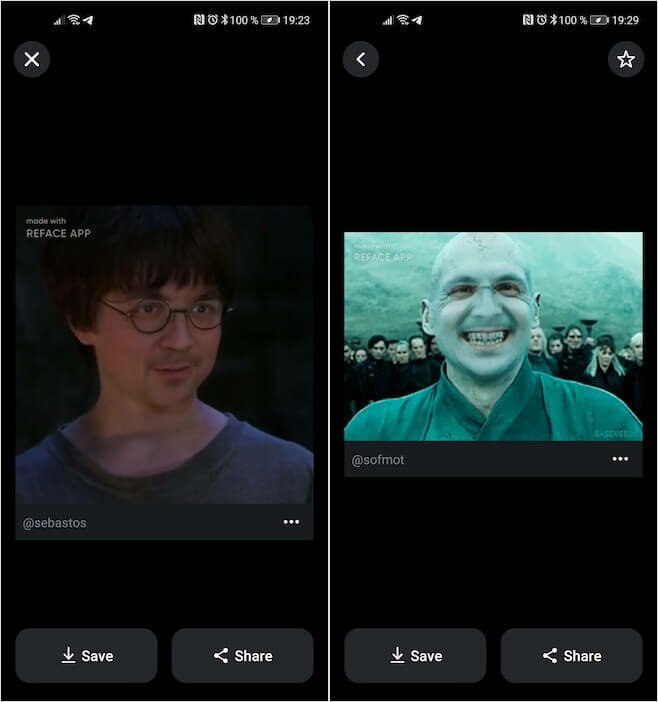658x702 pixels.
Task: Tap the @sebastos username
Action: [x=55, y=523]
